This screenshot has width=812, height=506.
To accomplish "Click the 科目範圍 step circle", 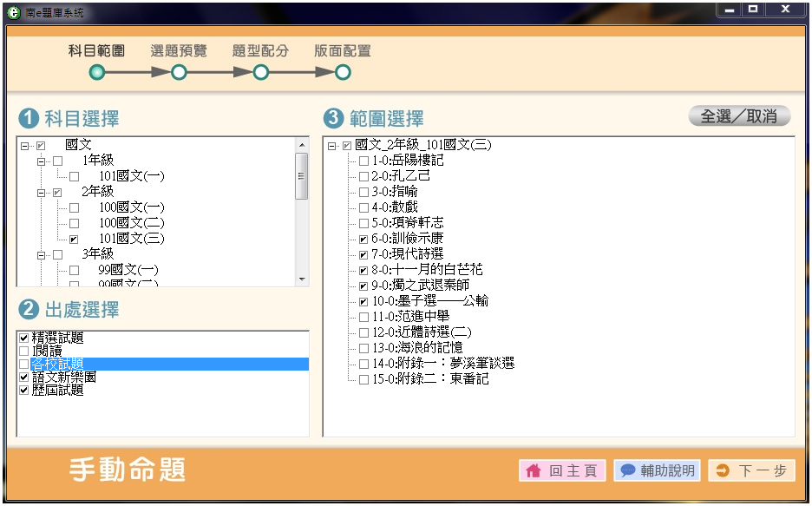I will 97,73.
